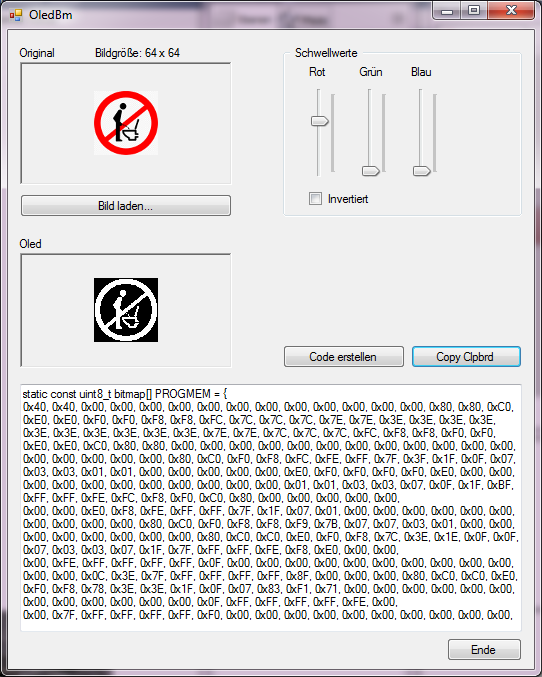
Task: Close the OledBm window
Action: (511, 10)
